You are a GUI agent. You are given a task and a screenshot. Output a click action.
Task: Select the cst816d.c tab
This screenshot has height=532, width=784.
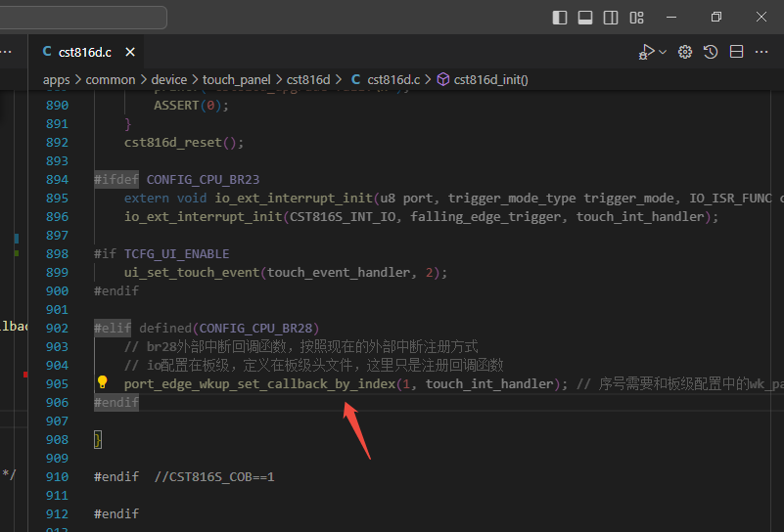point(85,52)
